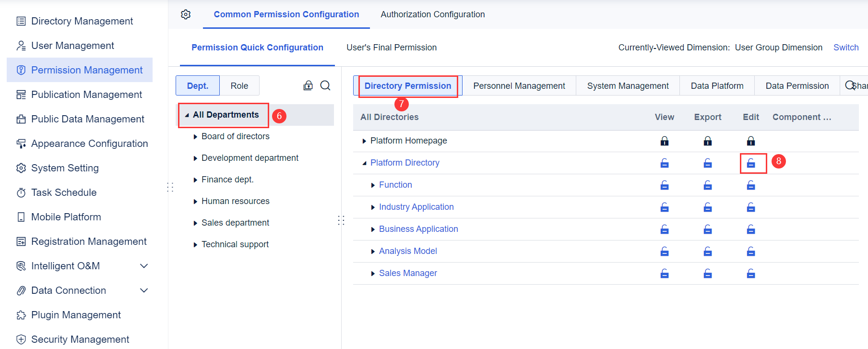Open Plugin Management in the sidebar
The image size is (868, 349).
76,315
